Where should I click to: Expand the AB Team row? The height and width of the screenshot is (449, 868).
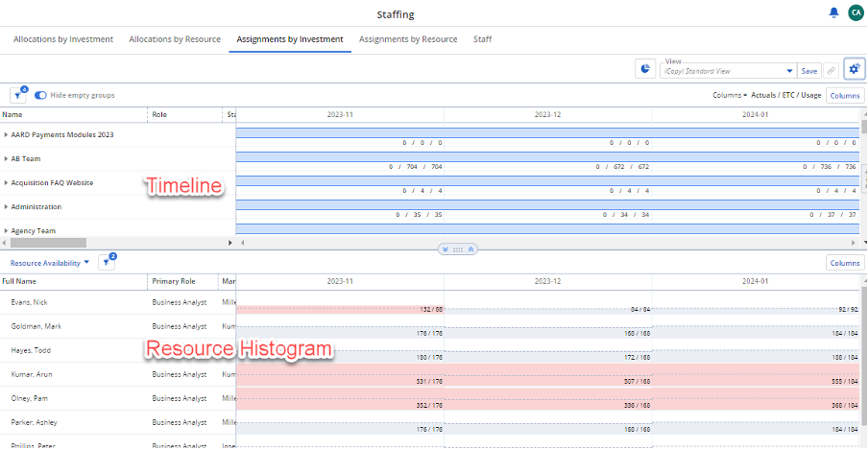[6, 158]
